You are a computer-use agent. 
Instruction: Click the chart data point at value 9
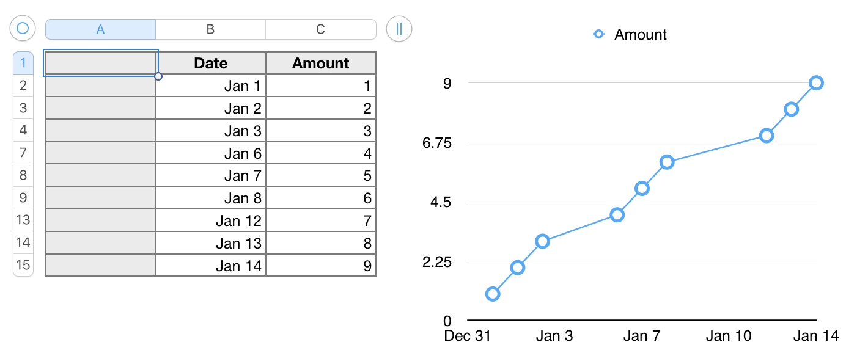[816, 83]
